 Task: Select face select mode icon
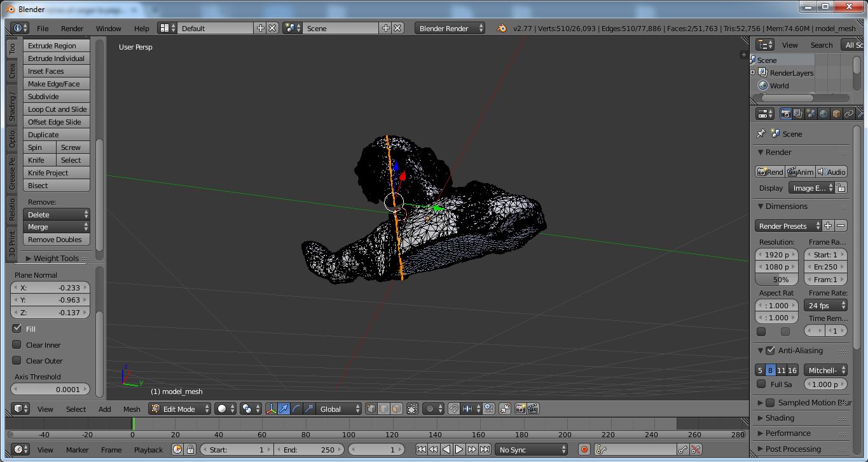(x=396, y=409)
